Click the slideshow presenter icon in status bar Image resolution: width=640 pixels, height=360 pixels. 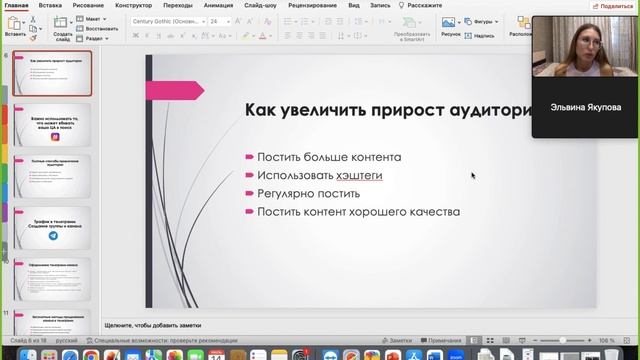tap(522, 340)
